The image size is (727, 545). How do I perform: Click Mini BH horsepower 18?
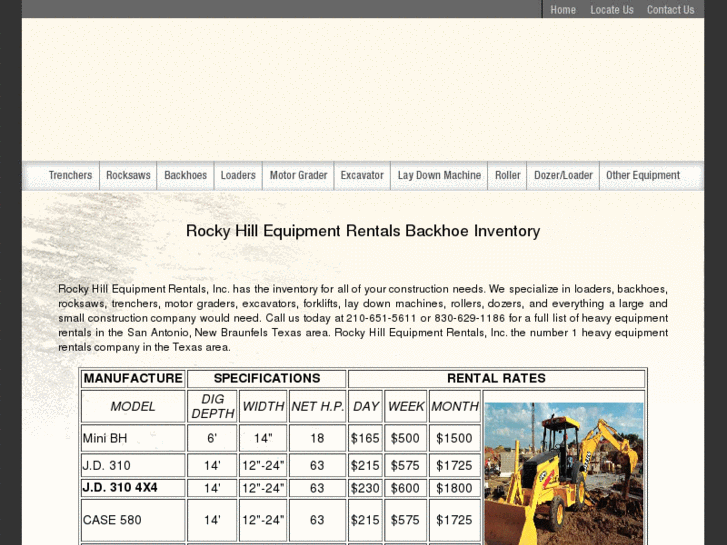[x=318, y=438]
